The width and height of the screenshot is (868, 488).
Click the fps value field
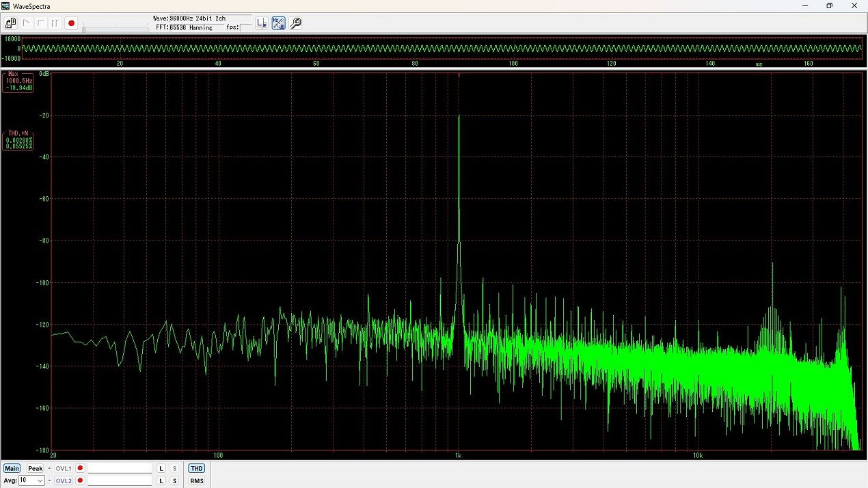click(x=245, y=27)
